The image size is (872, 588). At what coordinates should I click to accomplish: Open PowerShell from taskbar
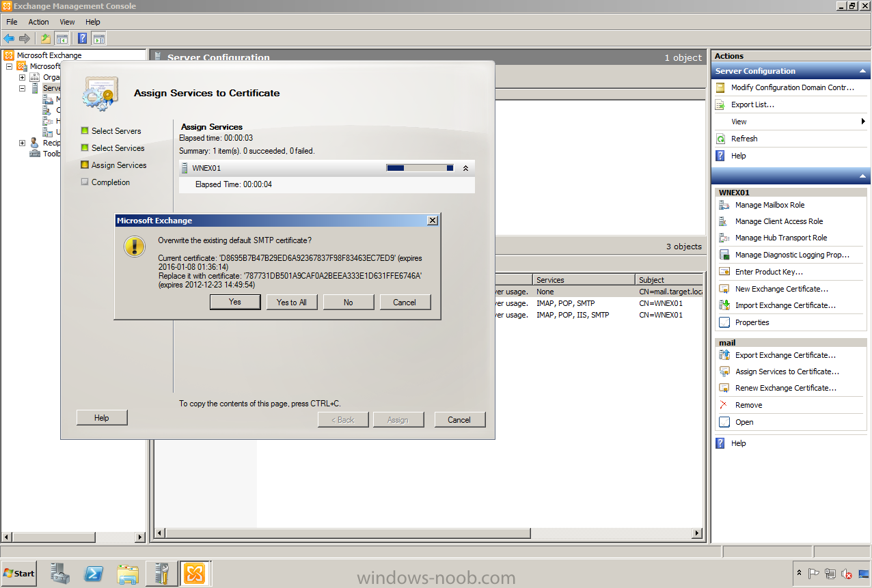coord(94,574)
